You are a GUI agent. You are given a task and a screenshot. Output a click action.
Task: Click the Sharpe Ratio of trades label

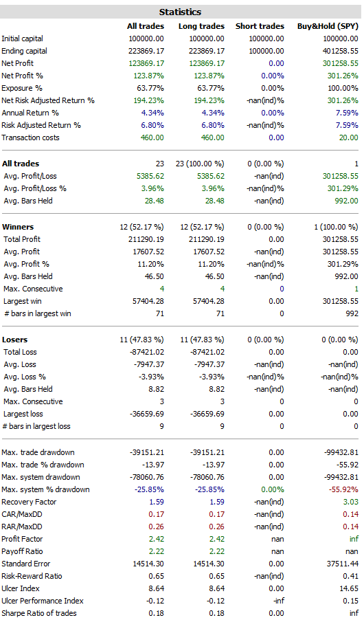click(x=39, y=613)
